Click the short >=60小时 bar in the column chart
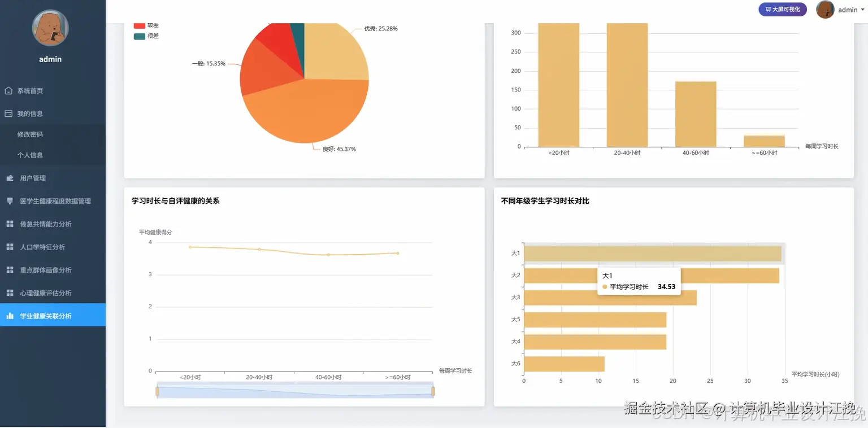 (764, 141)
